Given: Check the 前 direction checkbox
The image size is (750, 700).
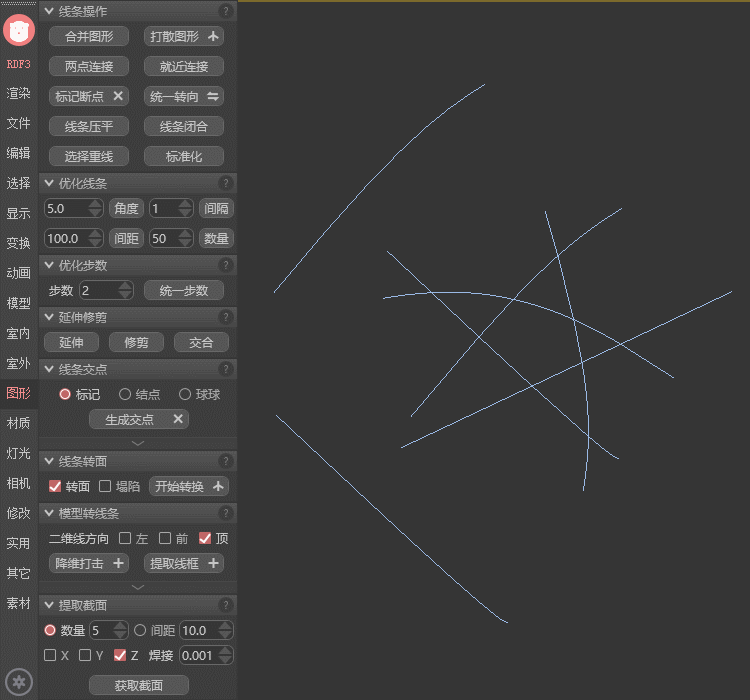Looking at the screenshot, I should coord(165,538).
